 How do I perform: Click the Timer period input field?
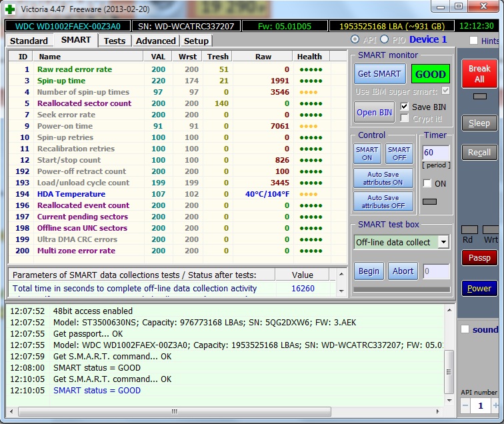435,153
